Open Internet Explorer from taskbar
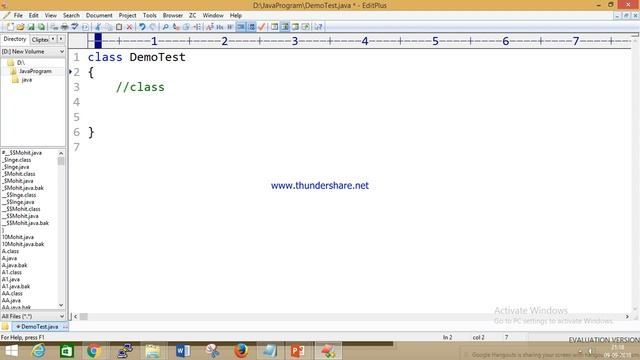This screenshot has height=360, width=640. [x=39, y=351]
